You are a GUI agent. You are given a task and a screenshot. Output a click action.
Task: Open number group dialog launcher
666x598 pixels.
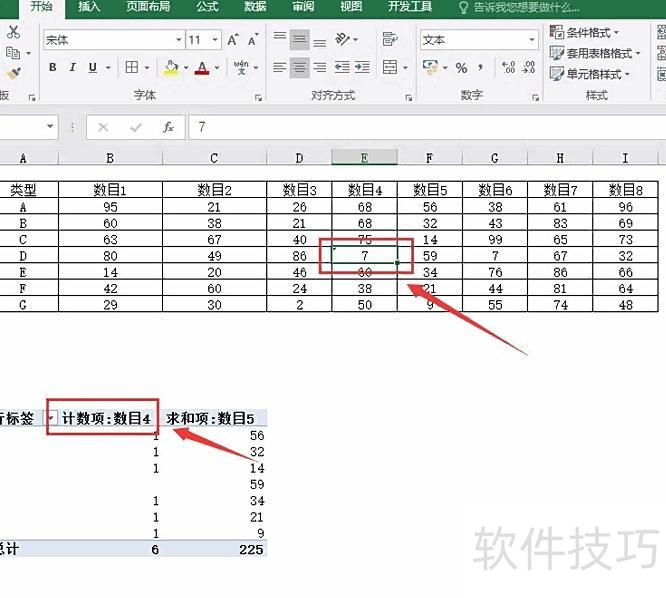click(x=536, y=98)
